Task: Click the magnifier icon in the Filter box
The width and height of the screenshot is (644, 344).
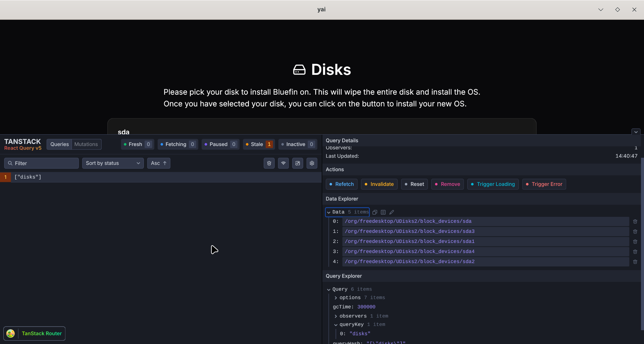Action: click(10, 163)
